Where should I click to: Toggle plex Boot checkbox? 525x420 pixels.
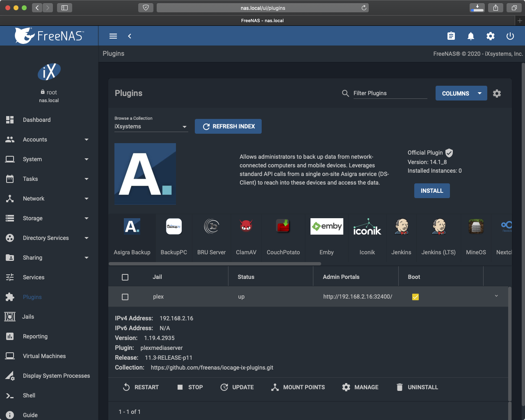[x=415, y=297]
